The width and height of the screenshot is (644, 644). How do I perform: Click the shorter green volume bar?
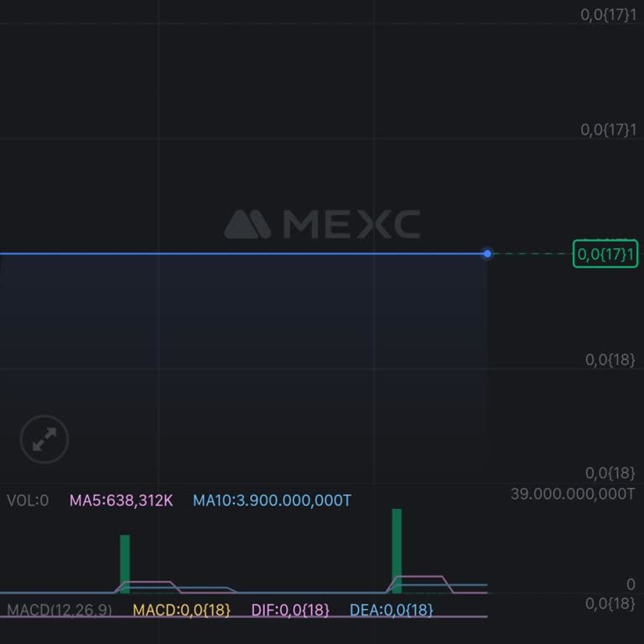coord(125,563)
